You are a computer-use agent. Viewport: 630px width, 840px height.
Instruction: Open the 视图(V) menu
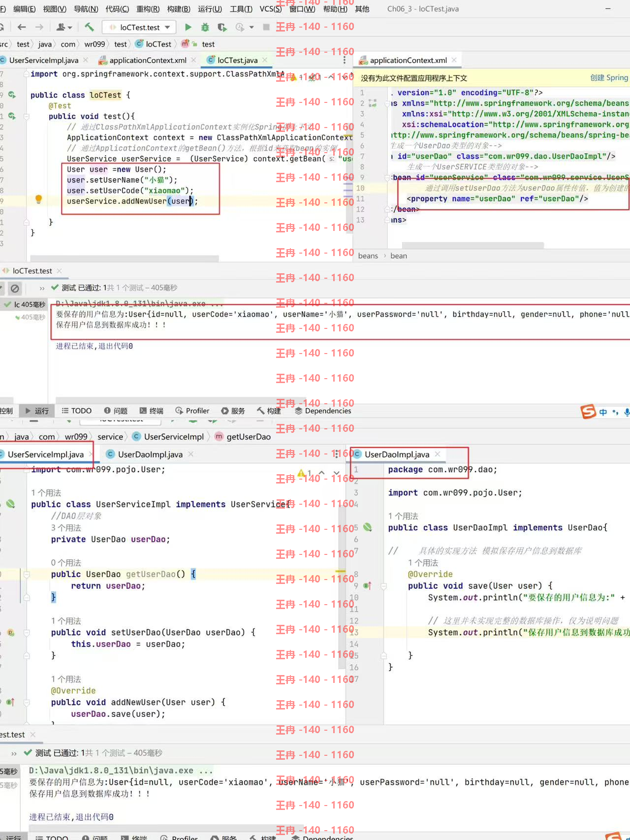pos(55,9)
